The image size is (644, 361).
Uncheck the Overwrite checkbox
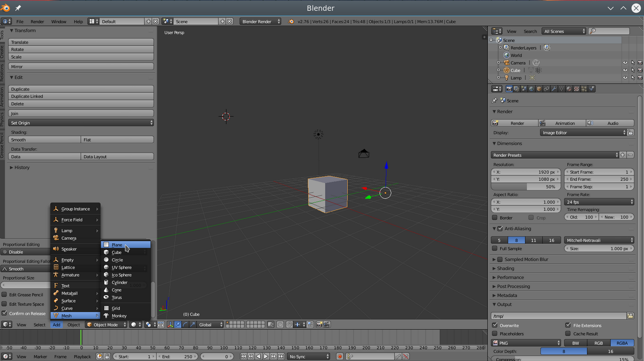[495, 325]
